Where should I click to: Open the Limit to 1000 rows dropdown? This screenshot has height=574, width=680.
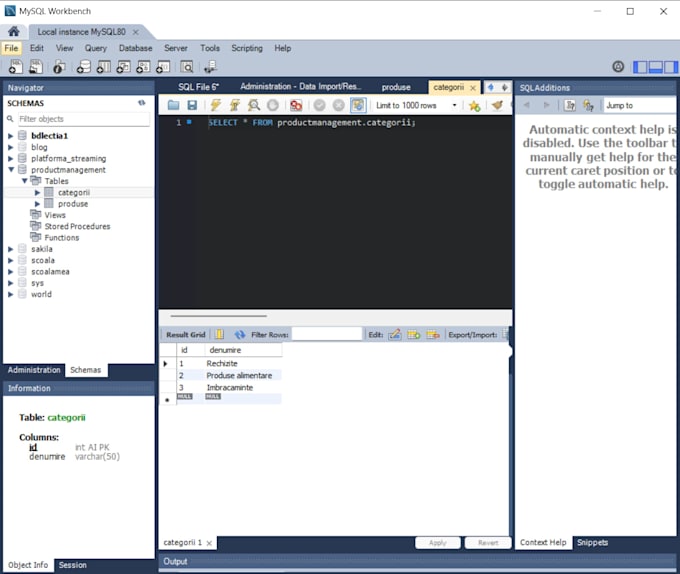[454, 105]
